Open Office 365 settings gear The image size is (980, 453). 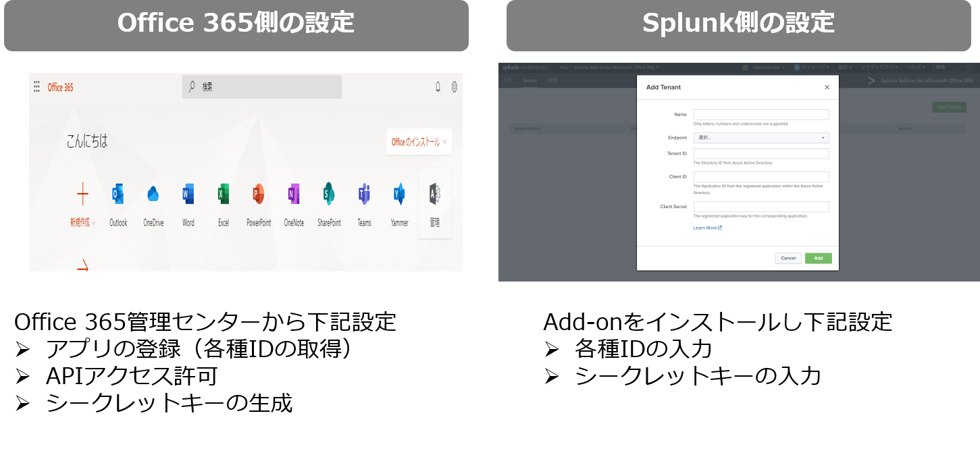[x=455, y=87]
